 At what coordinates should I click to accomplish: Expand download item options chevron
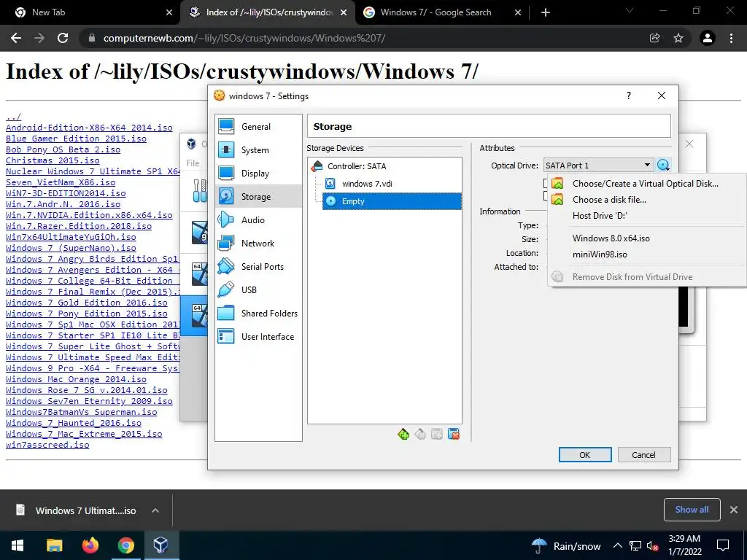pos(155,510)
